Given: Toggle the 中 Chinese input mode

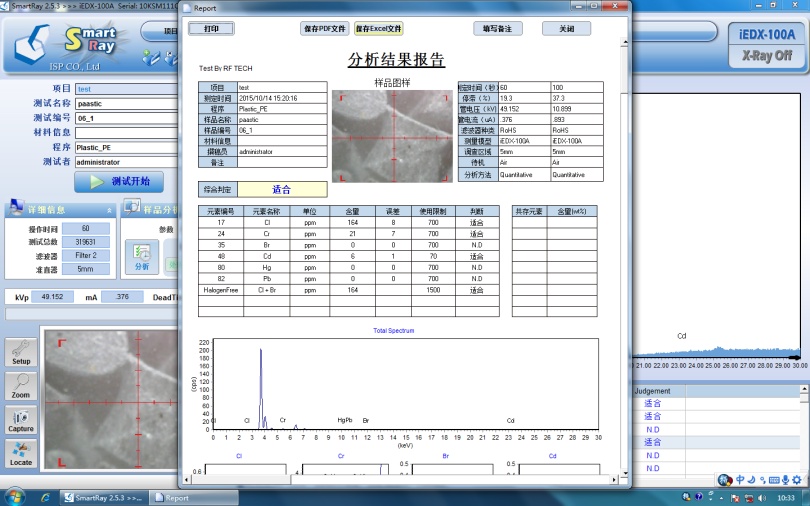Looking at the screenshot, I should [740, 480].
